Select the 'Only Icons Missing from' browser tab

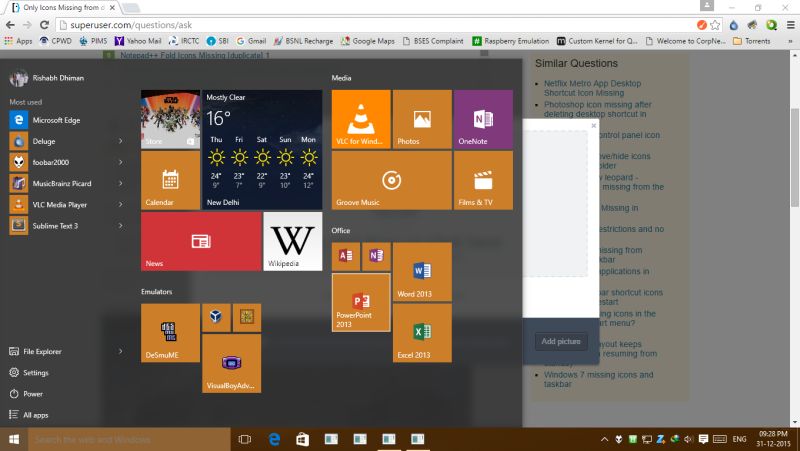coord(64,8)
